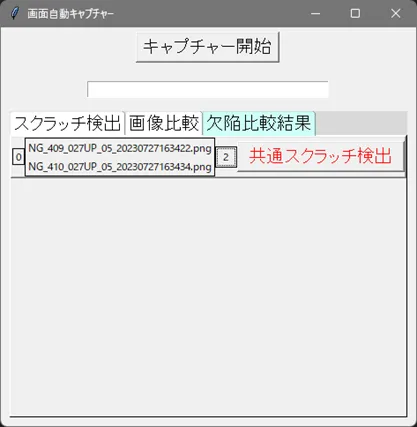Screen dimensions: 417x427
Task: Select file NG_410_027UP_05_20230727163434.png
Action: pos(120,166)
